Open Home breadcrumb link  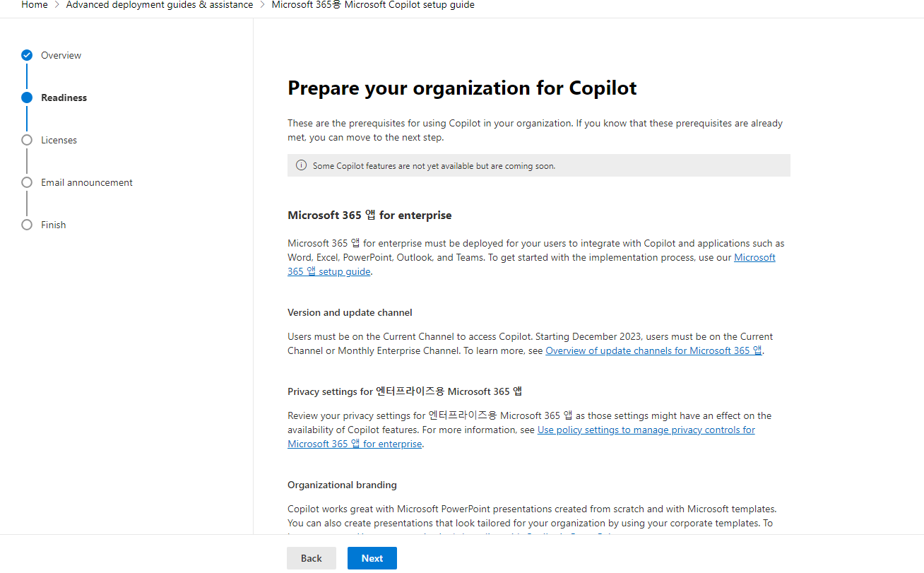(35, 5)
